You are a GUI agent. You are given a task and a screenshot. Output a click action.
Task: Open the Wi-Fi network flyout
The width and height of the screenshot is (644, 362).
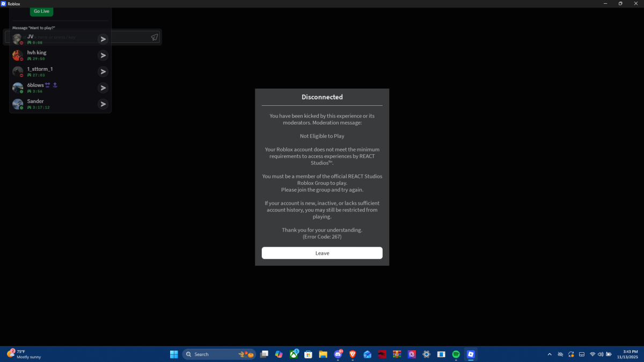(x=592, y=354)
